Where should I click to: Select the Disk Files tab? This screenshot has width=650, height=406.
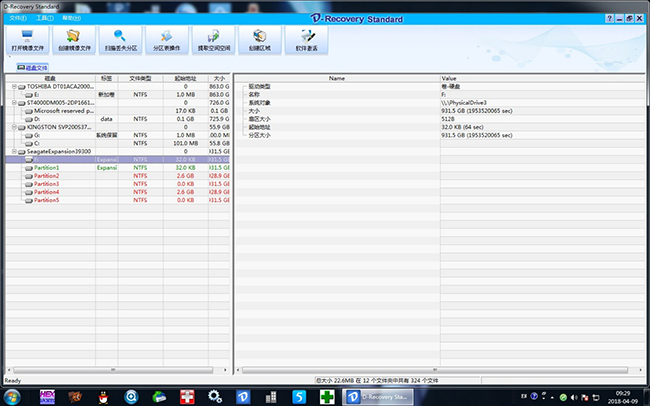coord(33,68)
